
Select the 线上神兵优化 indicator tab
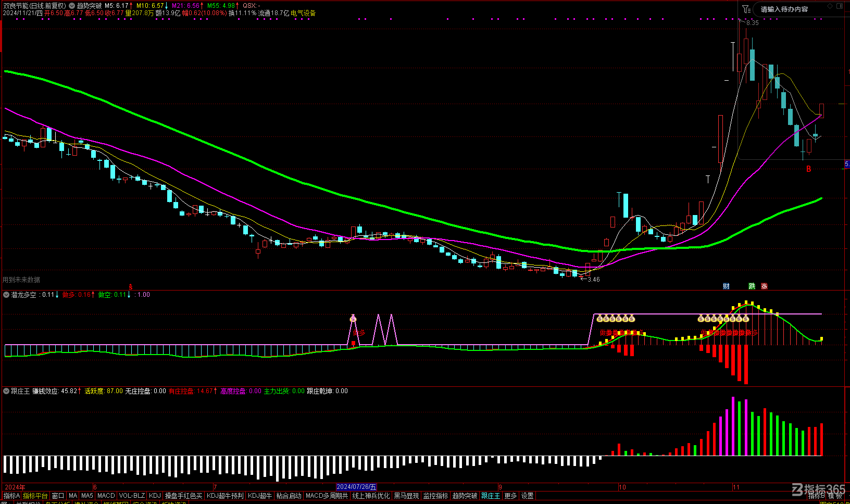371,496
